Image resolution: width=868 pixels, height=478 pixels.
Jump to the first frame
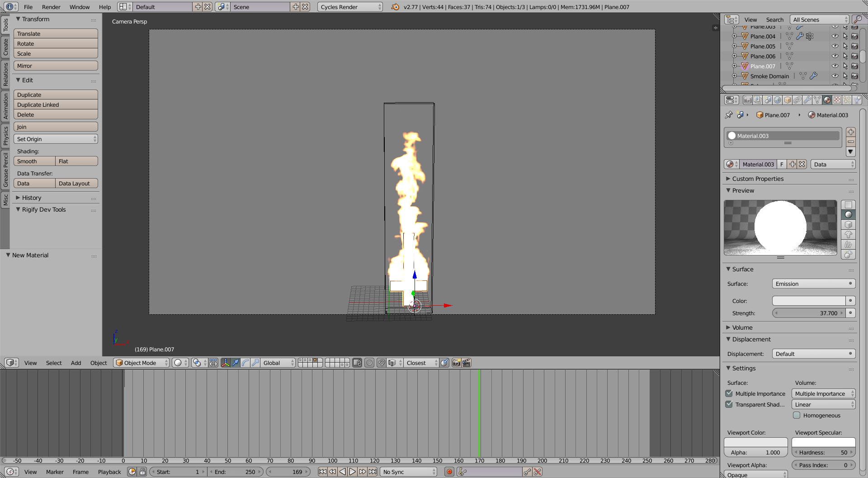coord(322,472)
